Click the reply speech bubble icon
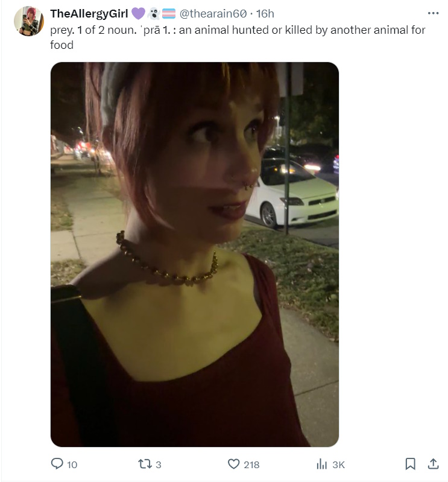This screenshot has width=448, height=482. pyautogui.click(x=57, y=464)
